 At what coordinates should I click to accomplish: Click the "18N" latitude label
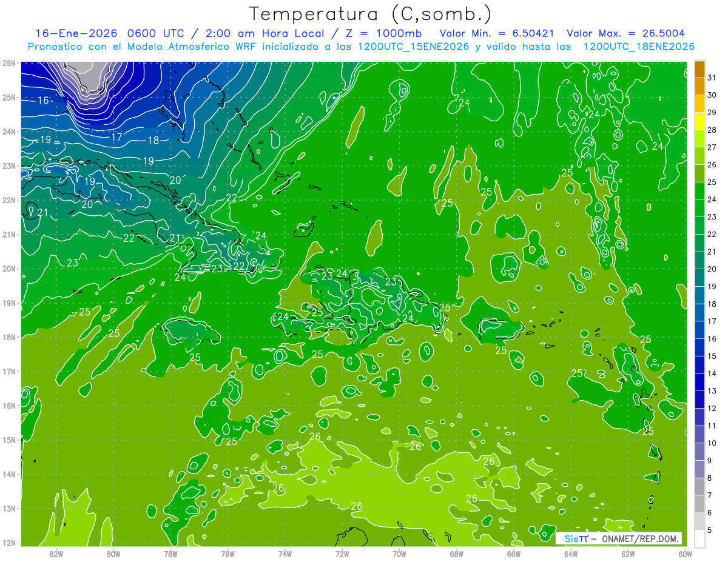(8, 337)
